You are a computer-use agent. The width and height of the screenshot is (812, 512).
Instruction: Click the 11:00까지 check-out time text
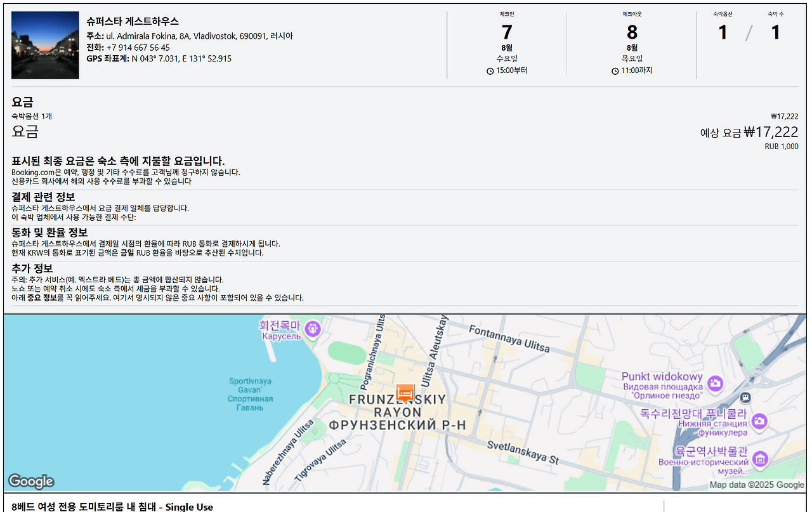[637, 70]
